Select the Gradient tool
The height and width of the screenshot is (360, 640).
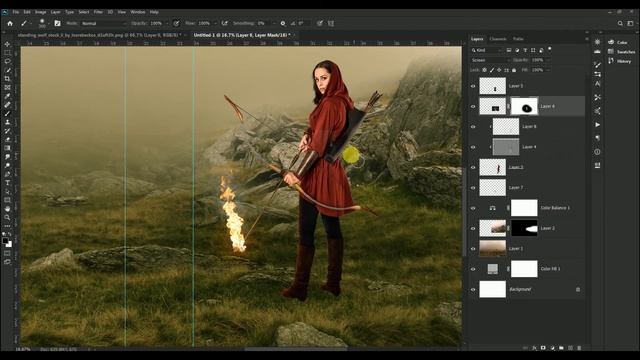(7, 148)
